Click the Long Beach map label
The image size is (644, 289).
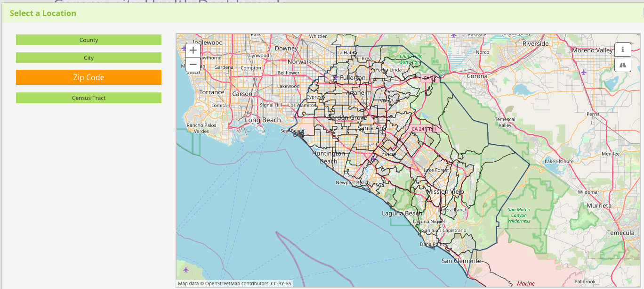[x=263, y=120]
